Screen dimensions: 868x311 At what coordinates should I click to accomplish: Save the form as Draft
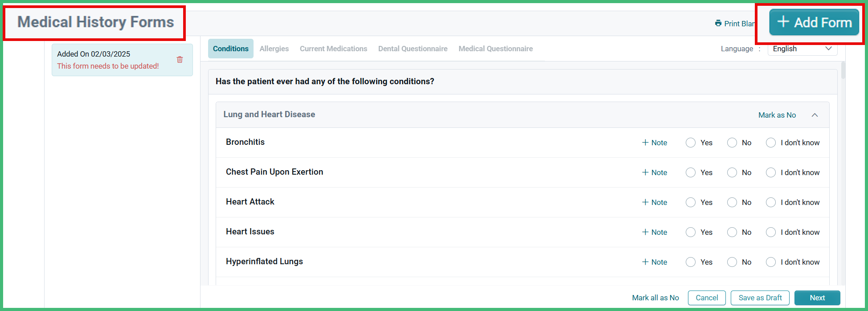tap(760, 298)
